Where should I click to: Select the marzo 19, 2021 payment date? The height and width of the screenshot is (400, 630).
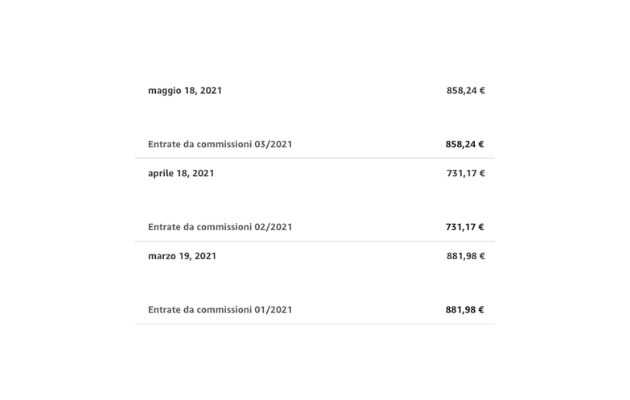point(182,256)
